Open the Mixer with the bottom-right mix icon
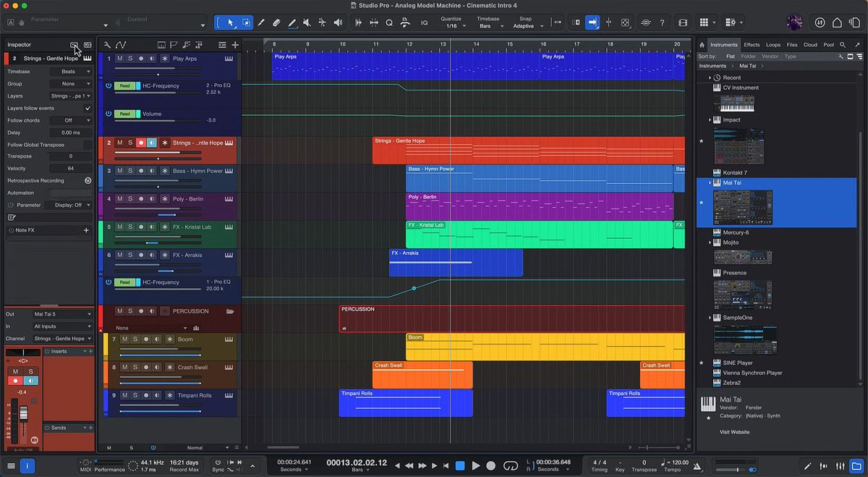 841,467
